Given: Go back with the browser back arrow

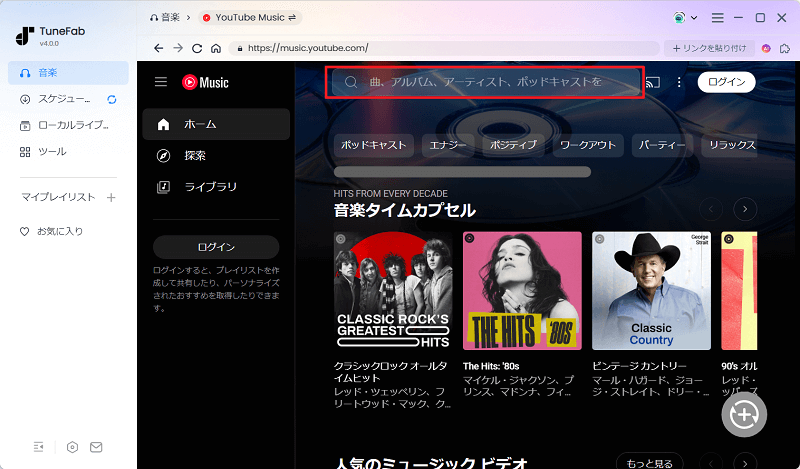Looking at the screenshot, I should pyautogui.click(x=159, y=48).
